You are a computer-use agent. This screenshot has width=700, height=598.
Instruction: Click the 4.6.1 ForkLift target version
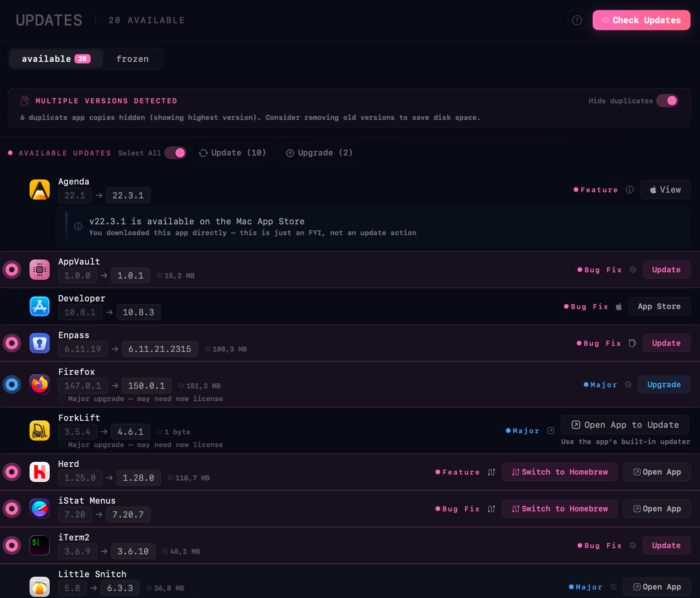tap(131, 432)
